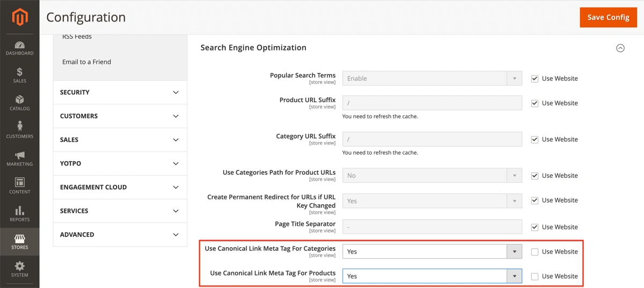Click the Save Config button
644x288 pixels.
pyautogui.click(x=608, y=17)
